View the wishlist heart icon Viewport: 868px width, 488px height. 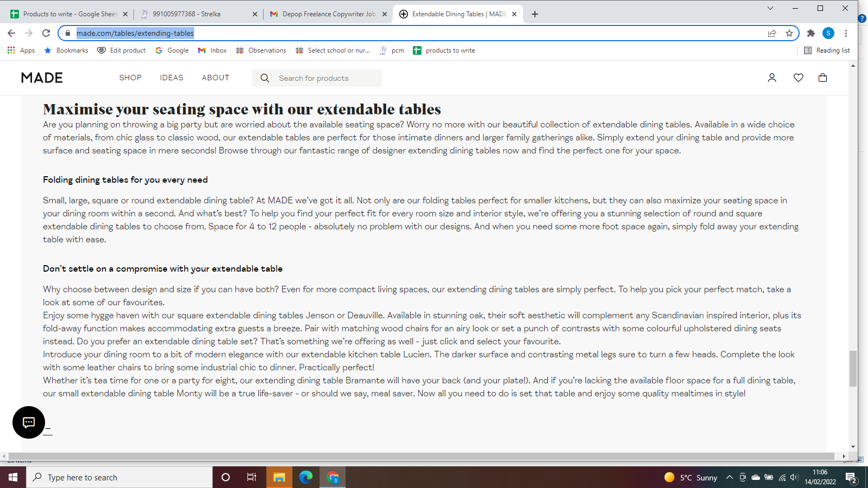tap(798, 78)
